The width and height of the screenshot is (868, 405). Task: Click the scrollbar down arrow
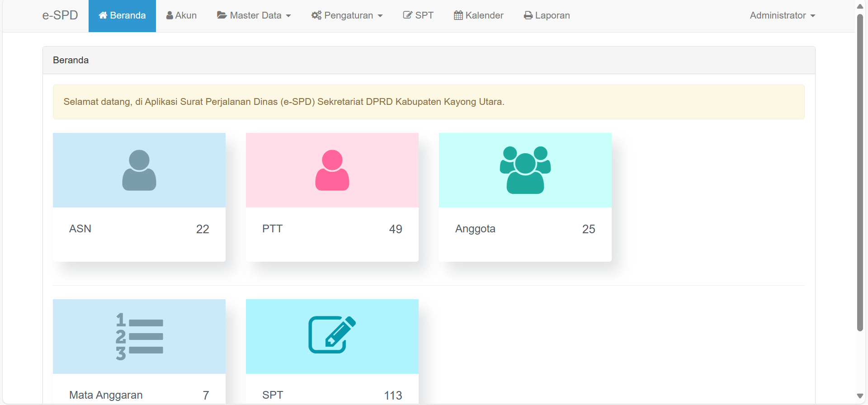pos(860,396)
